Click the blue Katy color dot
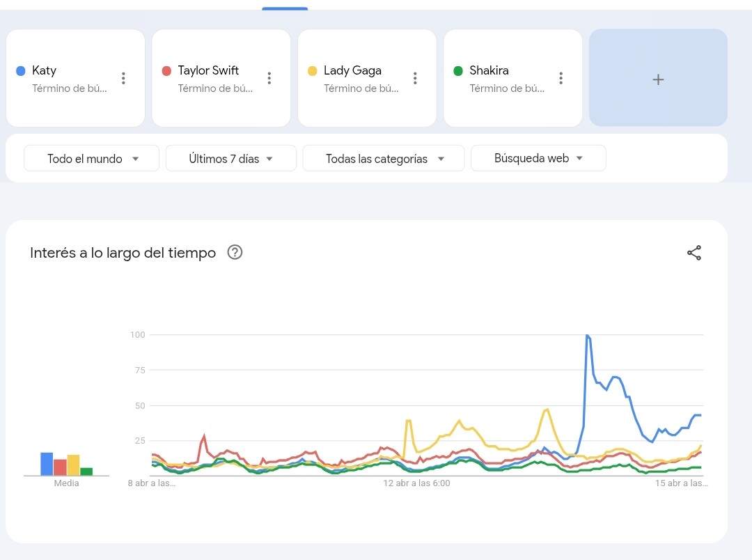Screen dimensions: 752x560 tap(21, 71)
